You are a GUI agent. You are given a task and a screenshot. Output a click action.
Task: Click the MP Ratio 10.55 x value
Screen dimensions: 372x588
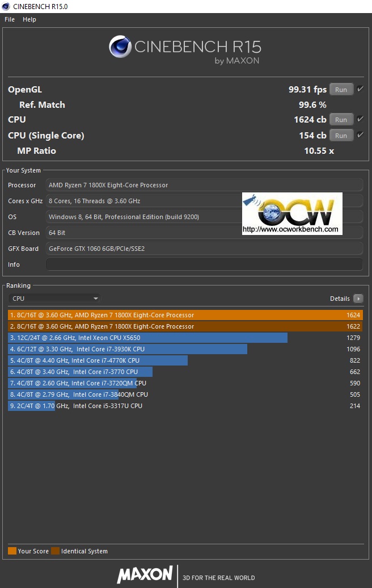319,151
